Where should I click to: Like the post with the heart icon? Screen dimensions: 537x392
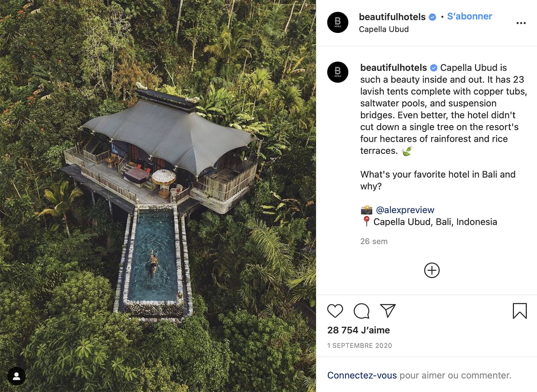(335, 311)
